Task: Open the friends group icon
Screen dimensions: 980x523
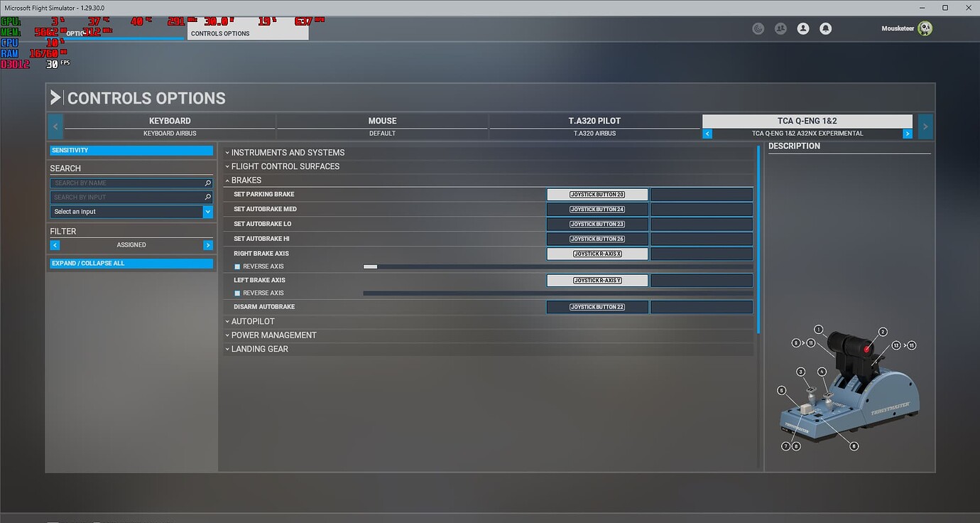Action: (x=780, y=29)
